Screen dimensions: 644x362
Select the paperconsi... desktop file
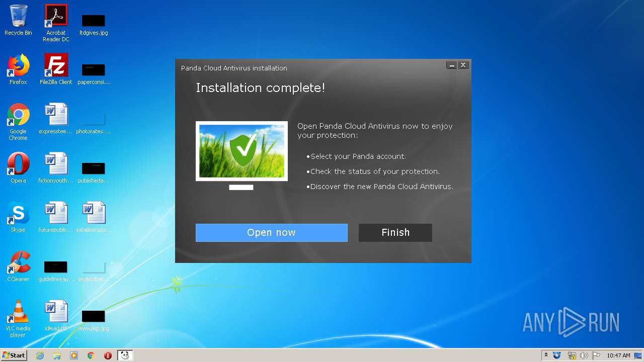tap(94, 73)
